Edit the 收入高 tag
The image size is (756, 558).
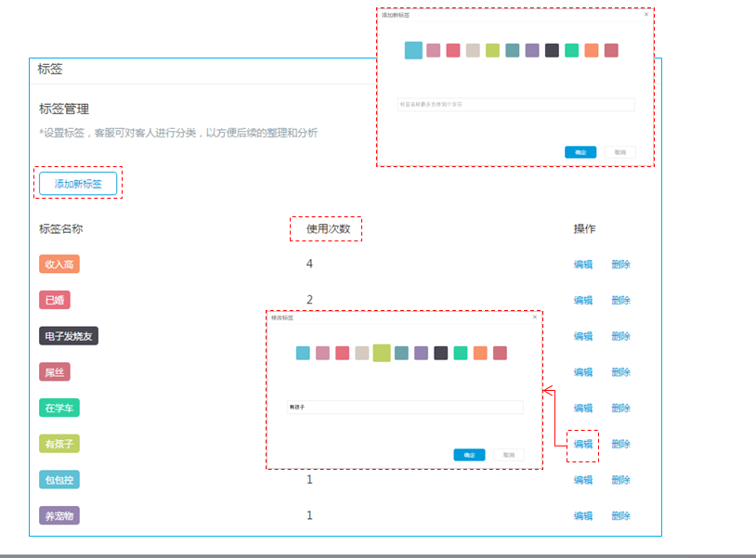(x=582, y=265)
